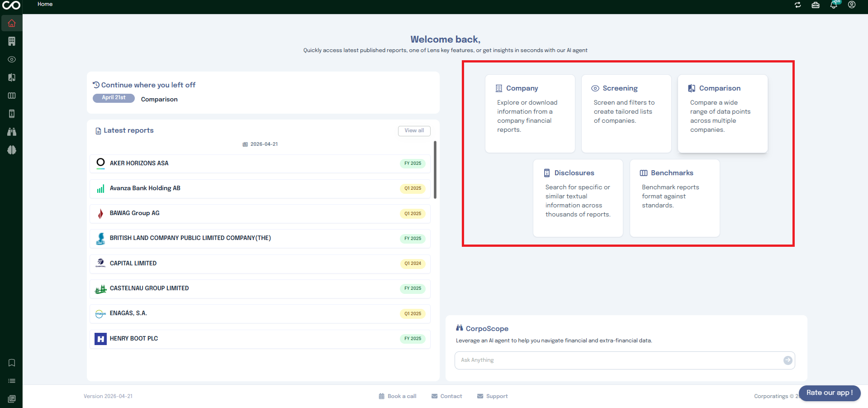Open the Company building icon in sidebar

(12, 41)
